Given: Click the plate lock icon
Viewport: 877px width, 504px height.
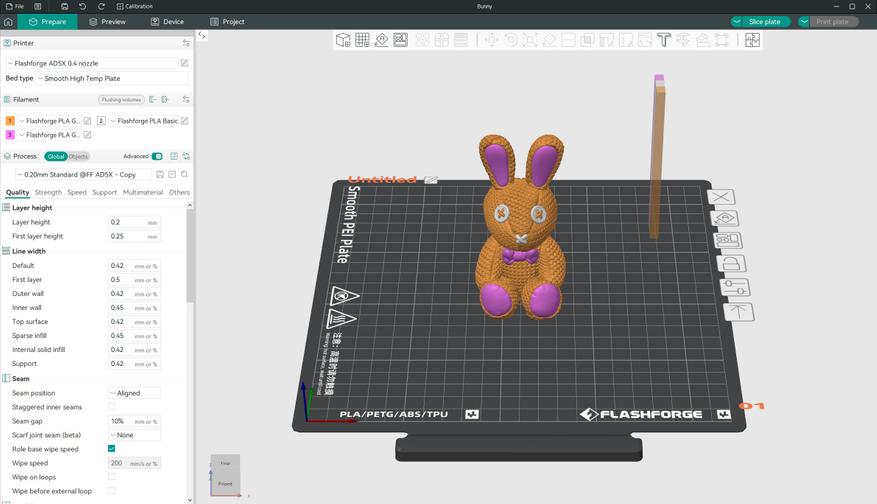Looking at the screenshot, I should point(732,264).
